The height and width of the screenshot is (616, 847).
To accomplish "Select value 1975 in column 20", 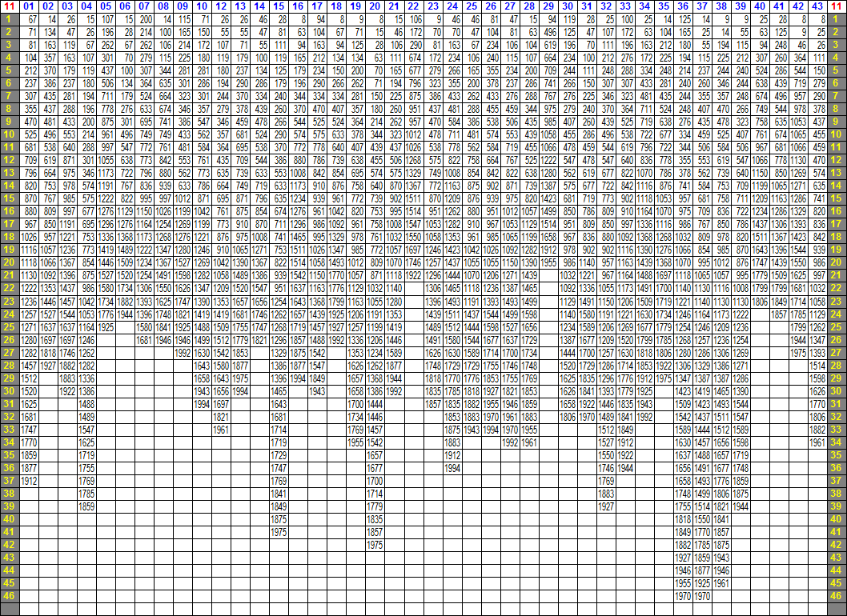I will pos(375,545).
